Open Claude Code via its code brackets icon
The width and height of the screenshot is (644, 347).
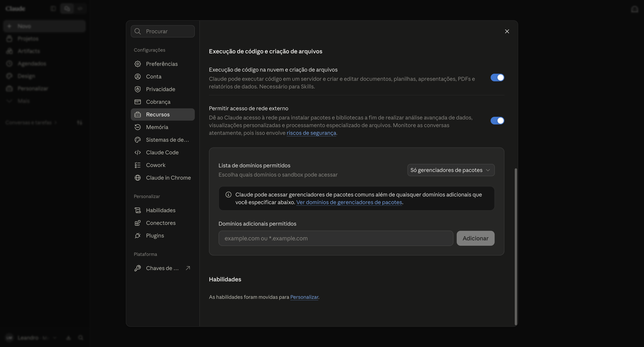tap(138, 153)
